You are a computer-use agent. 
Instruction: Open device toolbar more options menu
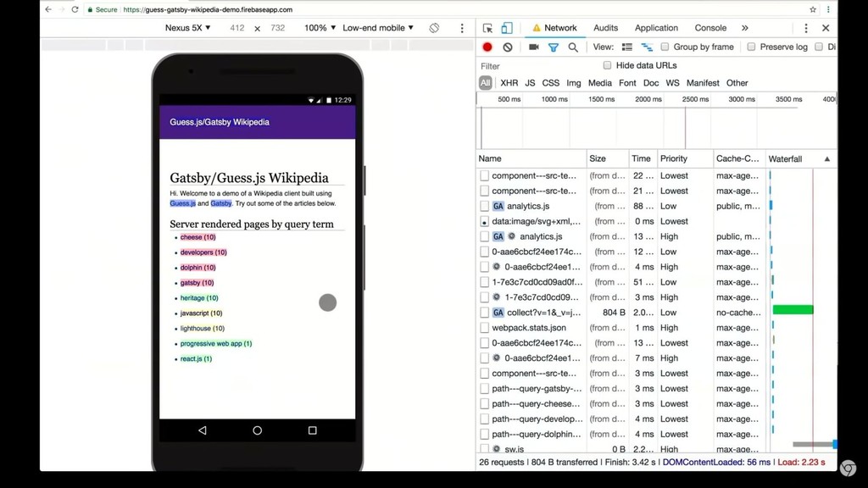pyautogui.click(x=462, y=28)
